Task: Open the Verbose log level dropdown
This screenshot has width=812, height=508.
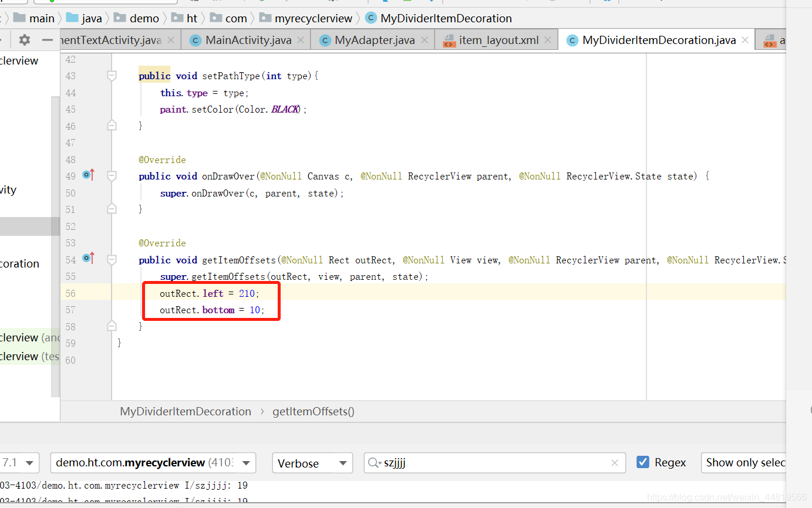Action: [x=312, y=463]
